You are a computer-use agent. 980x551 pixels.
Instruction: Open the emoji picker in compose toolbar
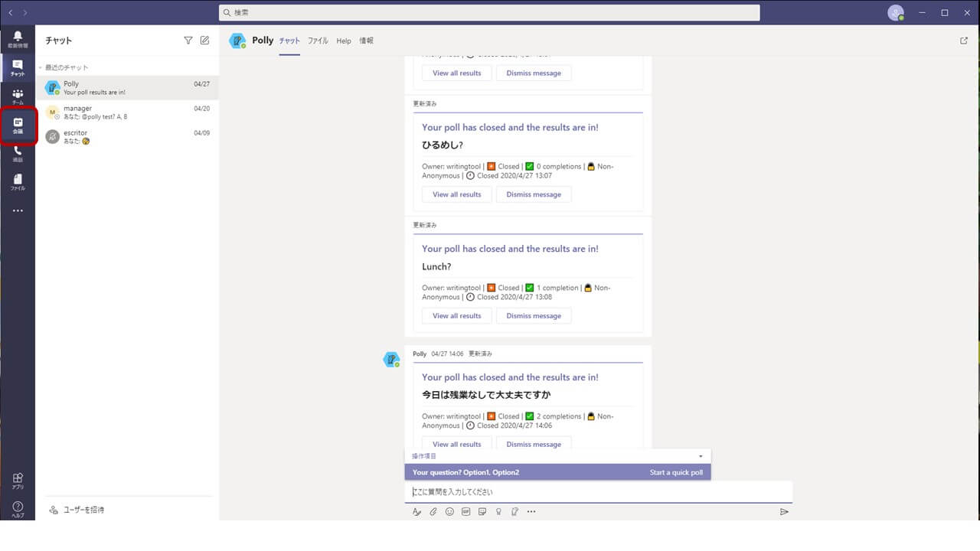coord(449,512)
